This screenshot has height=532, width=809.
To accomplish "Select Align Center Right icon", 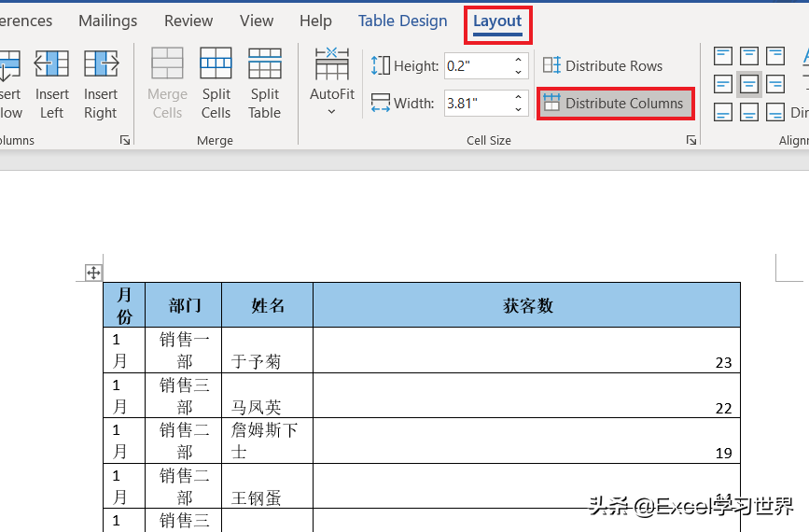I will tap(775, 84).
